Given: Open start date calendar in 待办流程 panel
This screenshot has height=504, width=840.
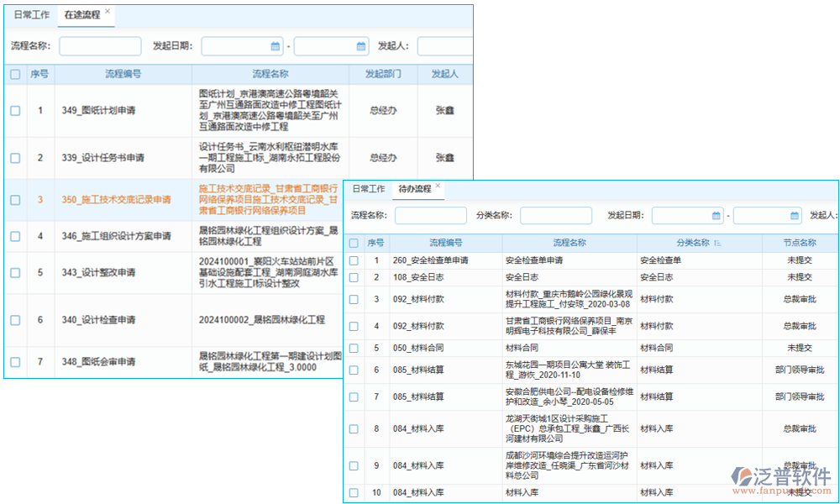Looking at the screenshot, I should [x=717, y=216].
